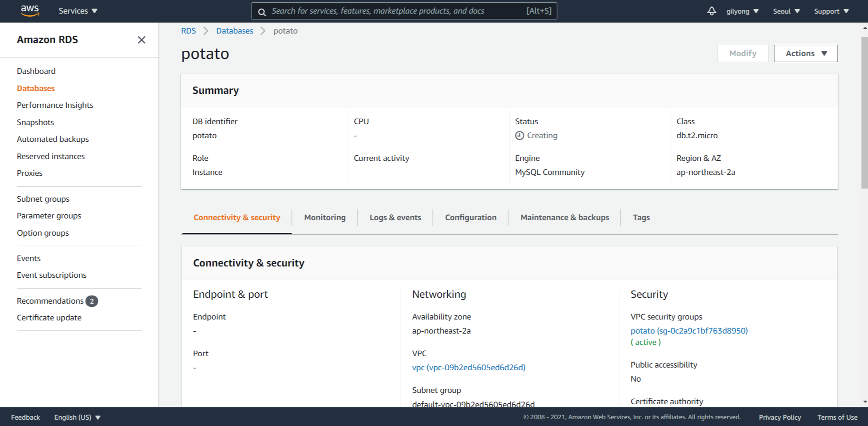The image size is (868, 426).
Task: Open Event subscriptions in sidebar
Action: [x=52, y=275]
